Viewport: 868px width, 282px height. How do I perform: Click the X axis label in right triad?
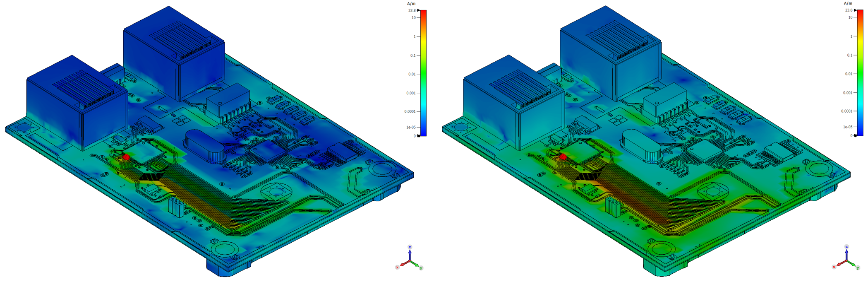click(834, 267)
